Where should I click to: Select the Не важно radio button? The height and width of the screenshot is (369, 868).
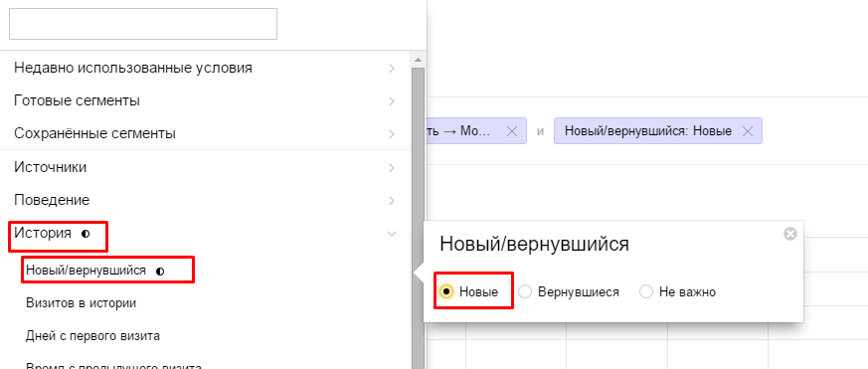tap(646, 291)
